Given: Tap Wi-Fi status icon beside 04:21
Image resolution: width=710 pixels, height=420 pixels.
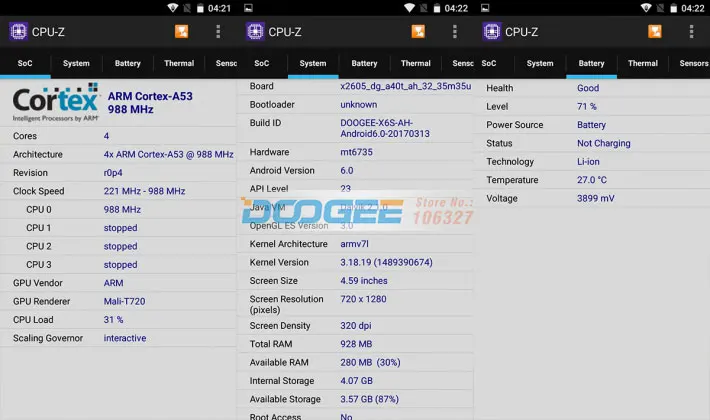Looking at the screenshot, I should click(173, 8).
